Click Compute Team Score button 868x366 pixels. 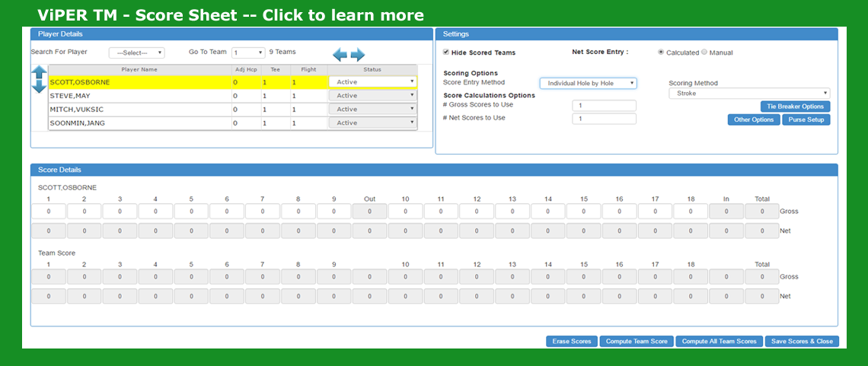[637, 341]
